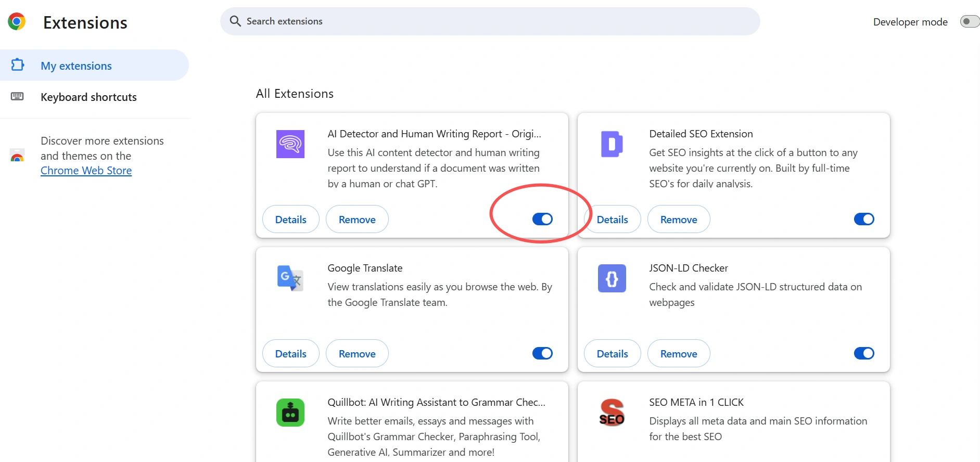Click the Google Translate title text
The image size is (980, 462).
click(365, 268)
